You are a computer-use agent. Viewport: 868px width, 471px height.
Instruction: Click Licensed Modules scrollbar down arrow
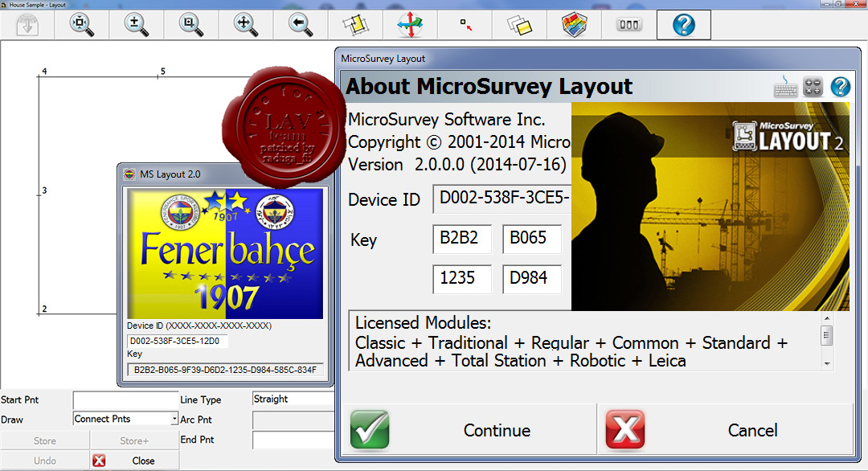(x=826, y=363)
